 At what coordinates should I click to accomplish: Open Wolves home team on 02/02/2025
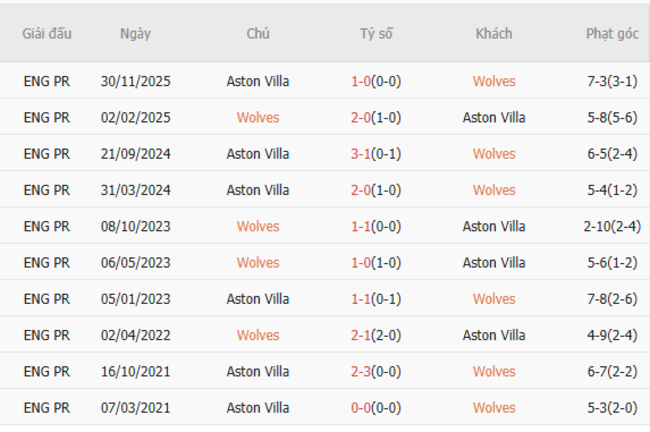click(258, 117)
